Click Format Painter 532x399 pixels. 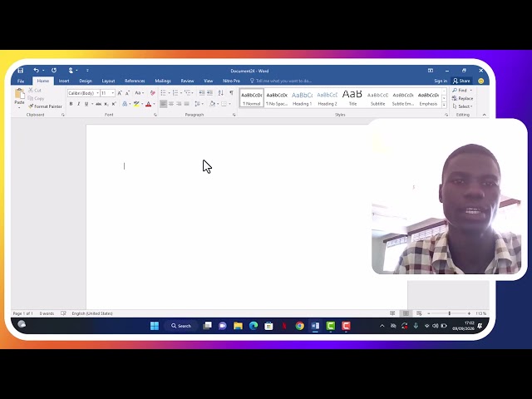[45, 106]
